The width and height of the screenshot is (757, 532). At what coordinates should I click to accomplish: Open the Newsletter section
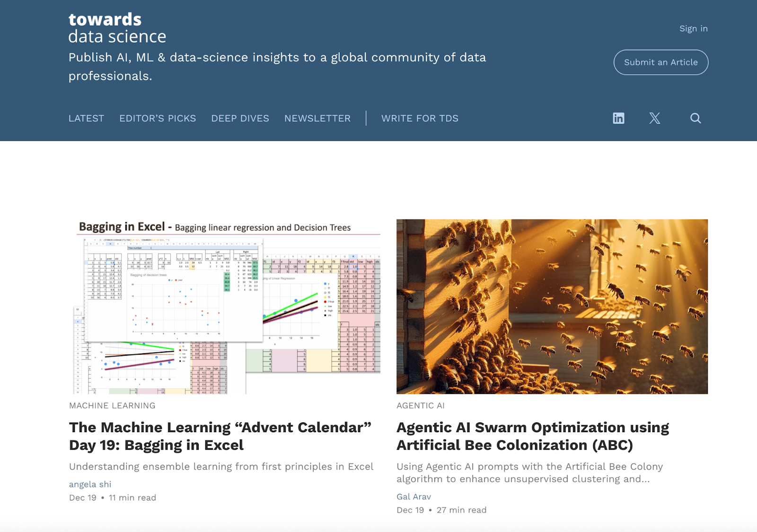pyautogui.click(x=317, y=118)
